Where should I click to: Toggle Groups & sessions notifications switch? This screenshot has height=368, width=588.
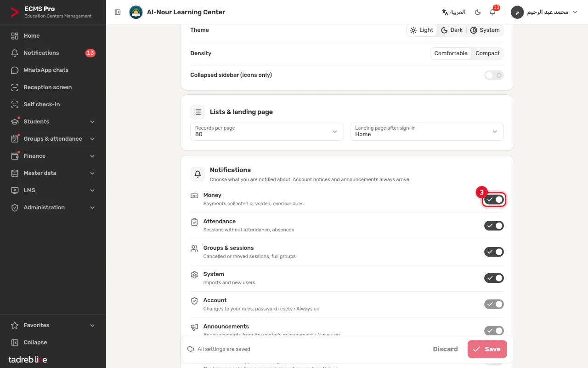click(494, 252)
